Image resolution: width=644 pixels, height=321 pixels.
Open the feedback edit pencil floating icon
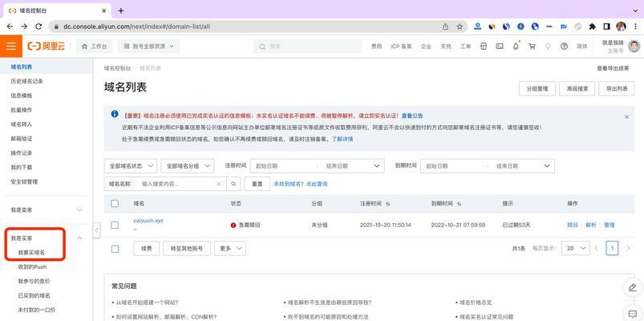(633, 286)
